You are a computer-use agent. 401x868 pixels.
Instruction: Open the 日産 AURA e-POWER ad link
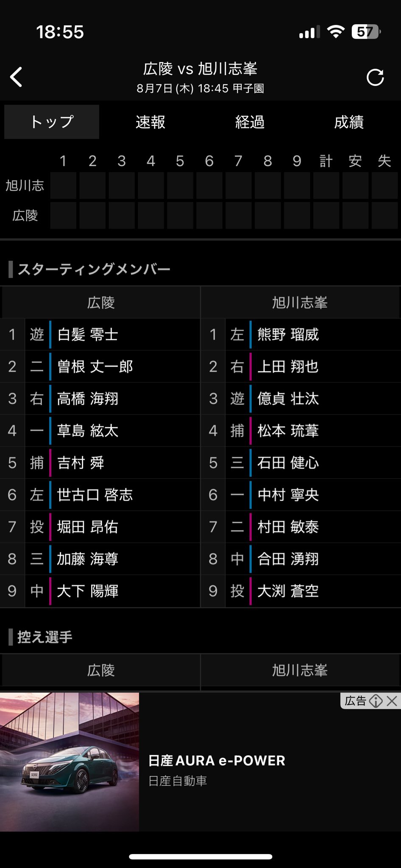[217, 761]
